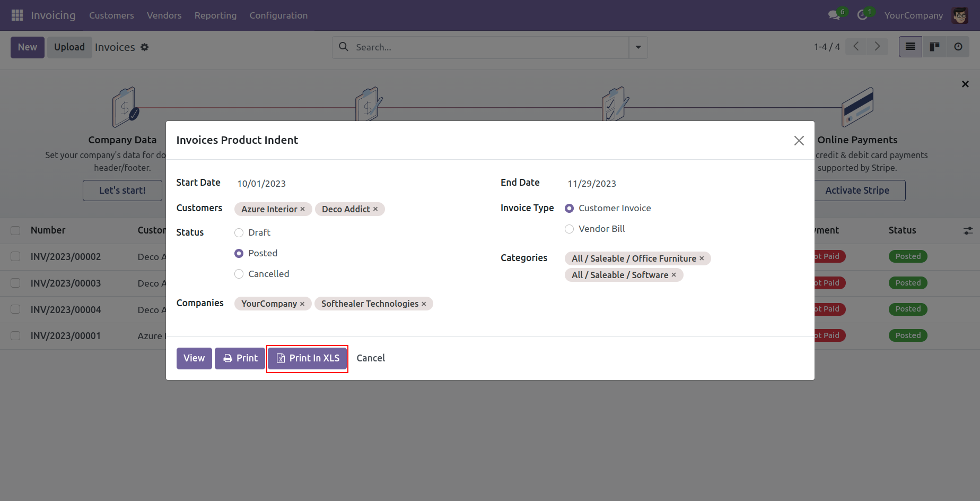Go to next page of invoices
Image resolution: width=980 pixels, height=501 pixels.
(x=877, y=47)
